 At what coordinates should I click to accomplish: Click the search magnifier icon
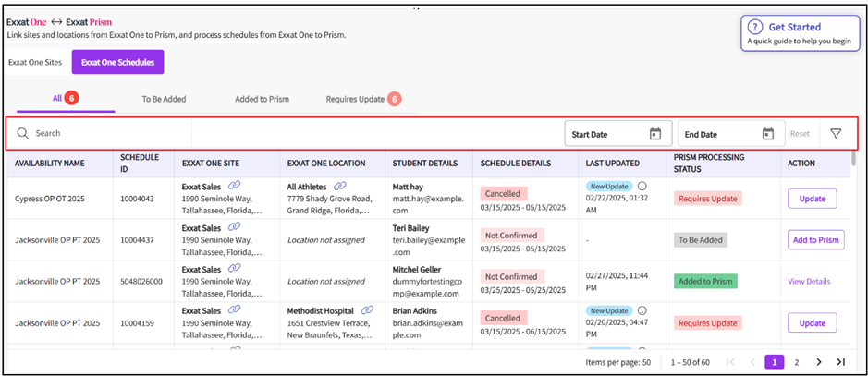click(x=22, y=133)
